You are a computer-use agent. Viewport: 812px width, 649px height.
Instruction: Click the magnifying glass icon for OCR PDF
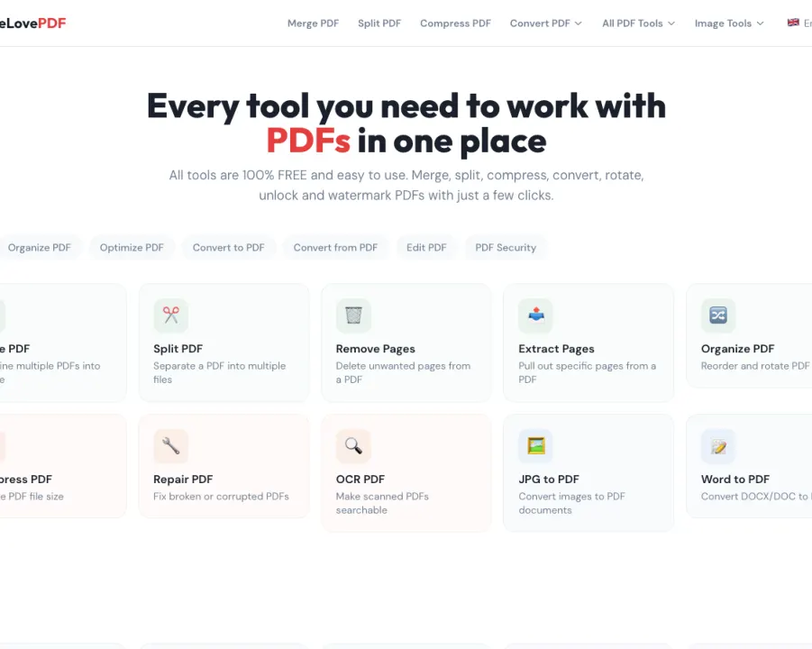tap(353, 445)
